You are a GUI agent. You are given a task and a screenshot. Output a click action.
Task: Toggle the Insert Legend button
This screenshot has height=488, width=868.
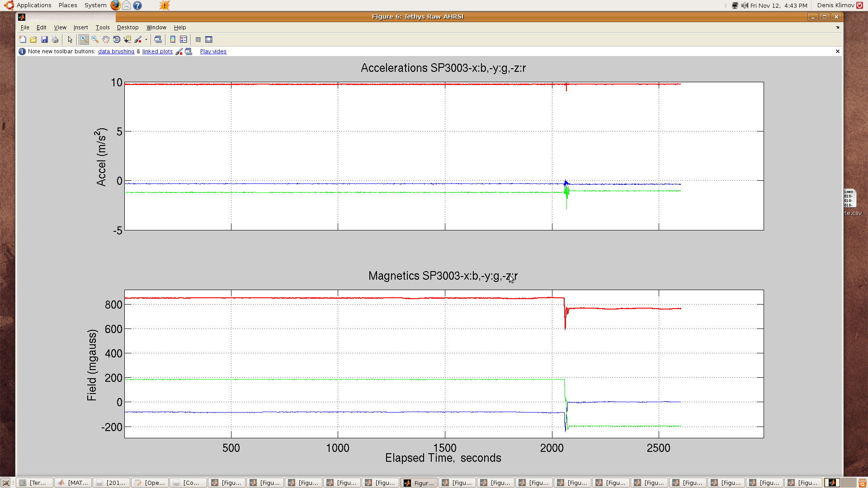point(184,40)
